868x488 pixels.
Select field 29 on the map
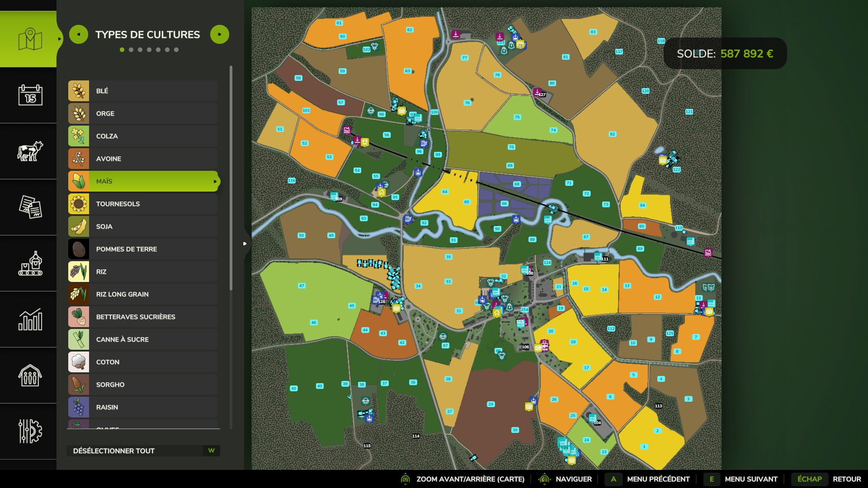tap(491, 404)
